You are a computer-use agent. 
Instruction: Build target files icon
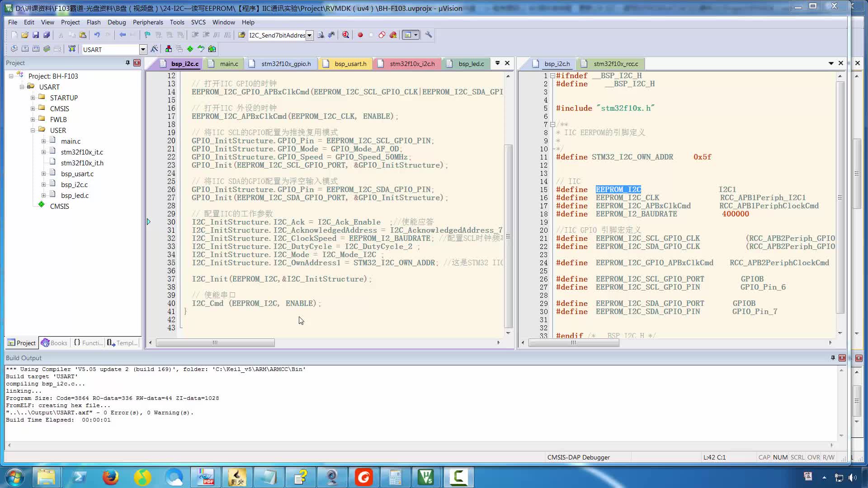point(25,49)
